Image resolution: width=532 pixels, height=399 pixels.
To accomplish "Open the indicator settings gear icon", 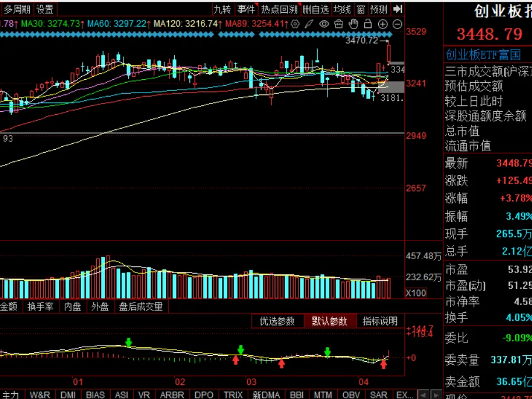I will tap(295, 24).
